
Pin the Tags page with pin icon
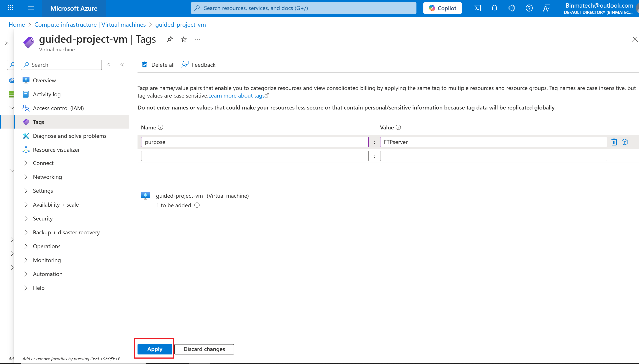[x=170, y=39]
